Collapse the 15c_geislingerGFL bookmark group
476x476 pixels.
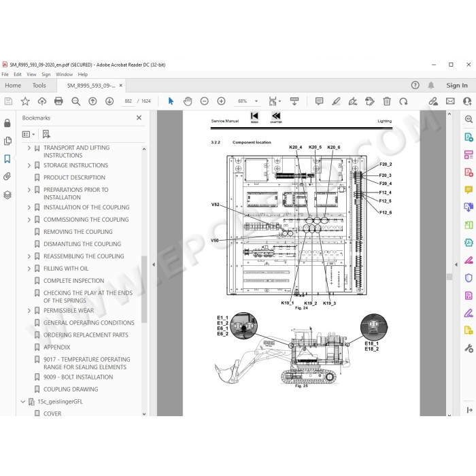(22, 402)
